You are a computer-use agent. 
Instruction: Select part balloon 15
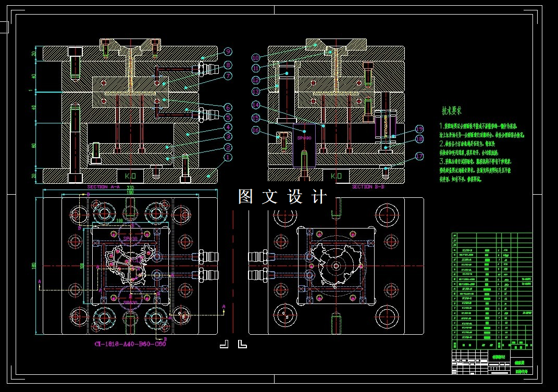point(256,118)
